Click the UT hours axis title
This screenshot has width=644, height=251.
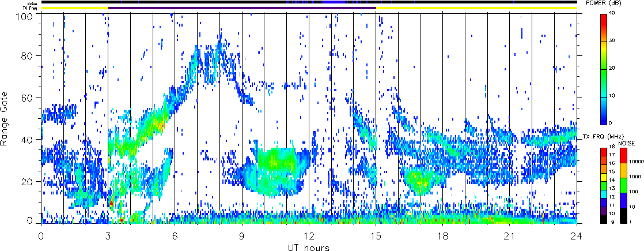coord(309,248)
